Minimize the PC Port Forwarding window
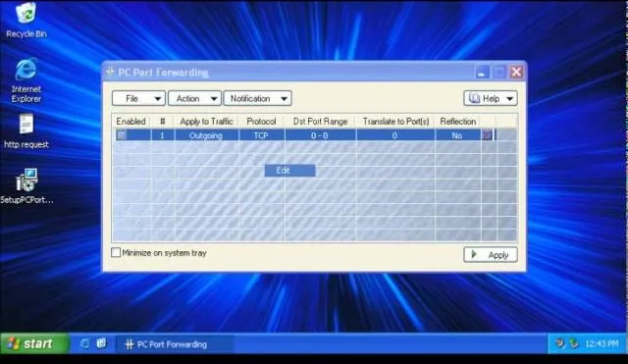Image resolution: width=628 pixels, height=364 pixels. [x=482, y=73]
